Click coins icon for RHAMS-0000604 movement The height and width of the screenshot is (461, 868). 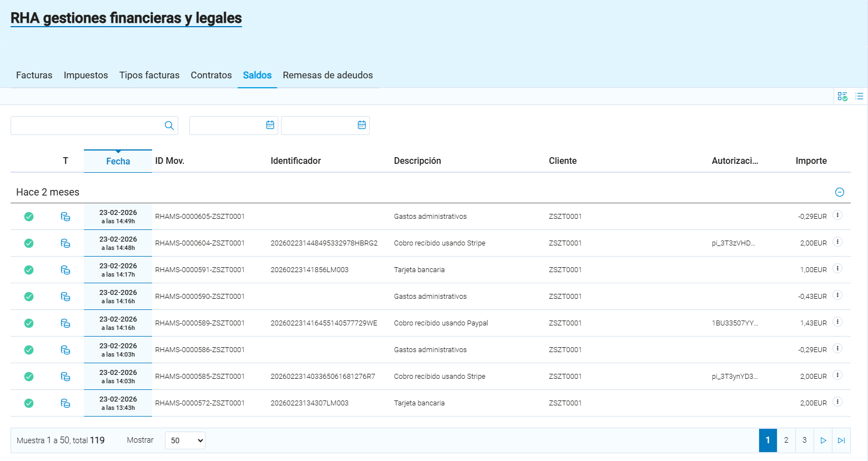tap(66, 243)
